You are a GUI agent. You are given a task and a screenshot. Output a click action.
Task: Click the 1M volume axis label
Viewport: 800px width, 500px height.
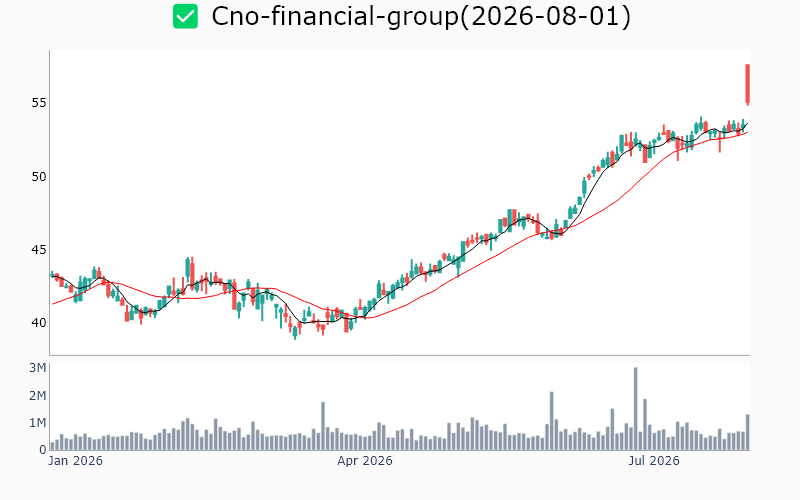[x=38, y=423]
